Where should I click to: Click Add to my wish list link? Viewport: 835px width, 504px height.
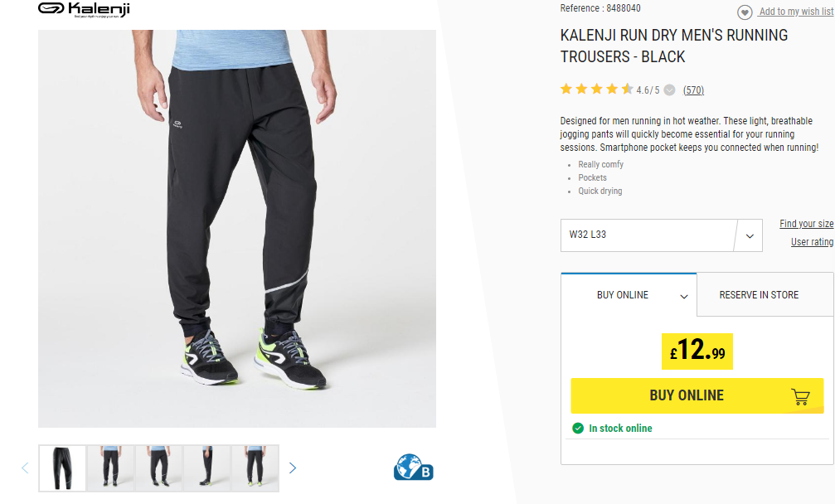796,11
